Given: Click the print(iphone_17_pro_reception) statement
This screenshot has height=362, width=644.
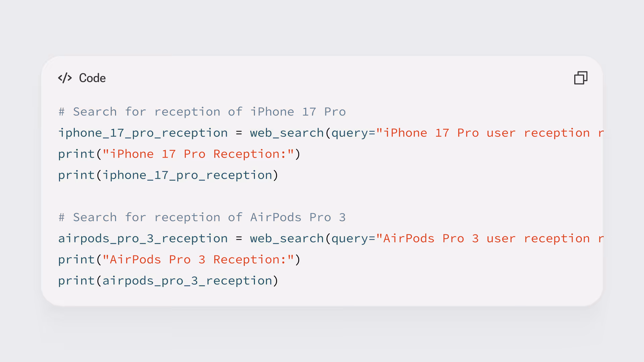Looking at the screenshot, I should [168, 175].
